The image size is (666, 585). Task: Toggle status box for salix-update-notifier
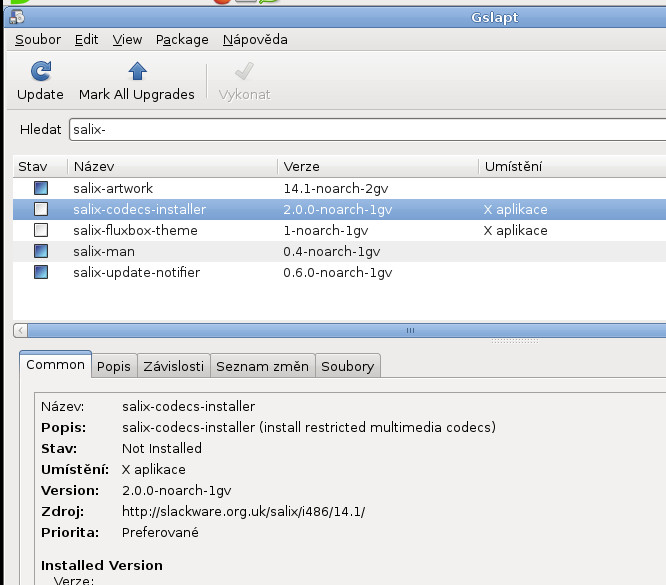point(41,272)
